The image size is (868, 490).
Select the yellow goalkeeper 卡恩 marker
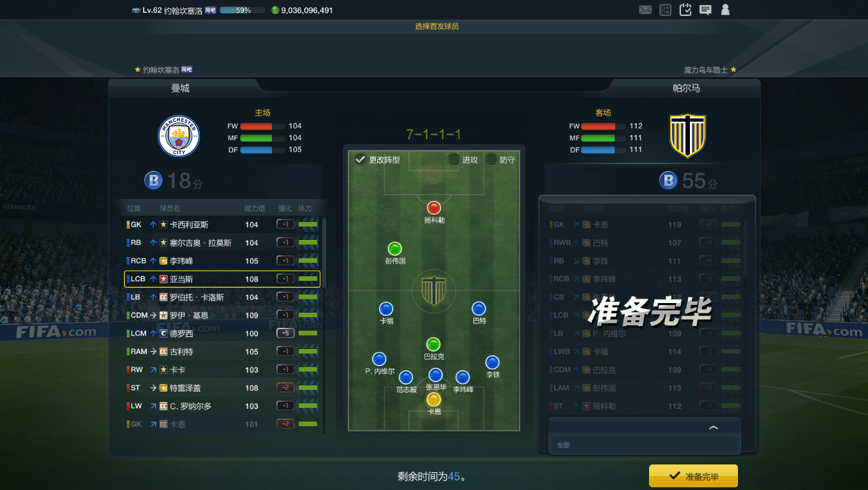click(434, 399)
